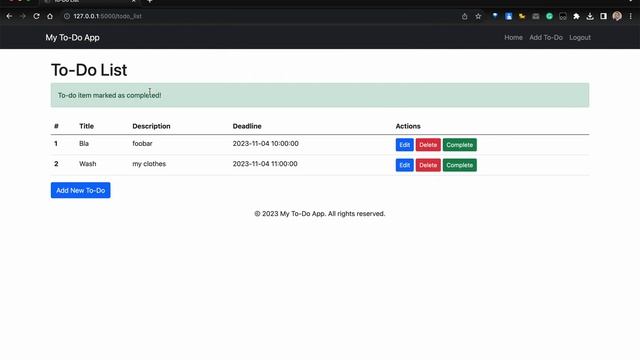Click the 'To-do item marked as completed!' alert
640x360 pixels.
pos(320,95)
